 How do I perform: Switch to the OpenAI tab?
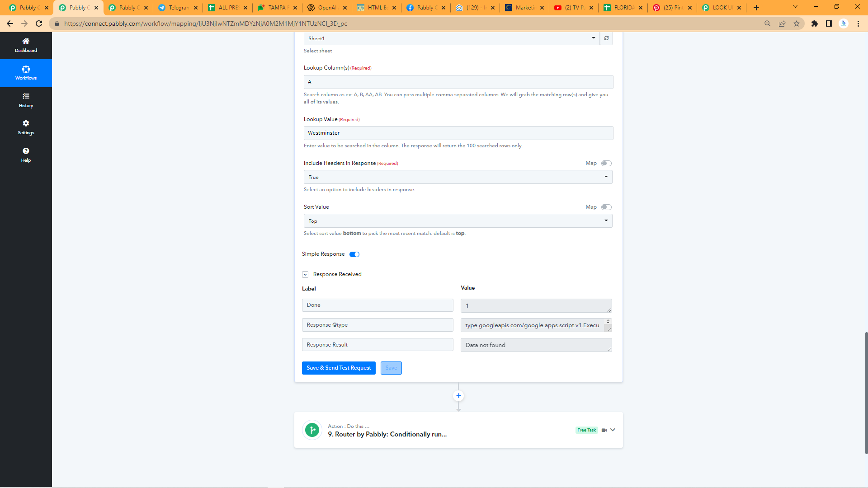tap(327, 8)
